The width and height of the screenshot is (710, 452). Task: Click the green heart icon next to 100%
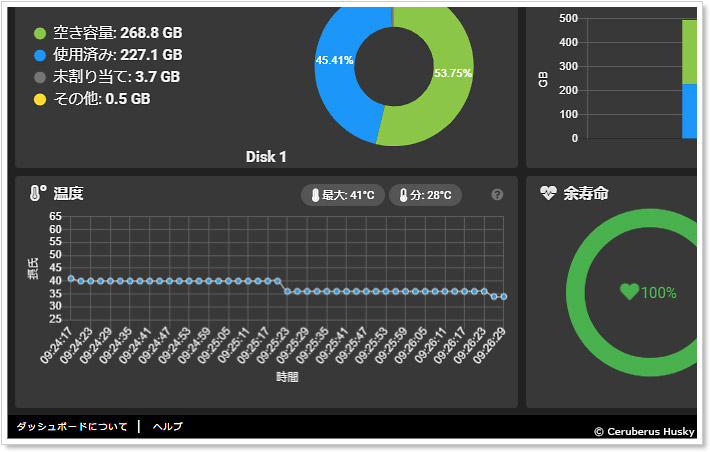629,292
